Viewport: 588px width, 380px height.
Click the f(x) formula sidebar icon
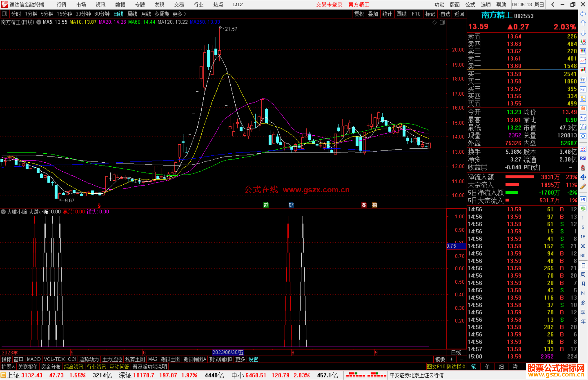pyautogui.click(x=583, y=127)
